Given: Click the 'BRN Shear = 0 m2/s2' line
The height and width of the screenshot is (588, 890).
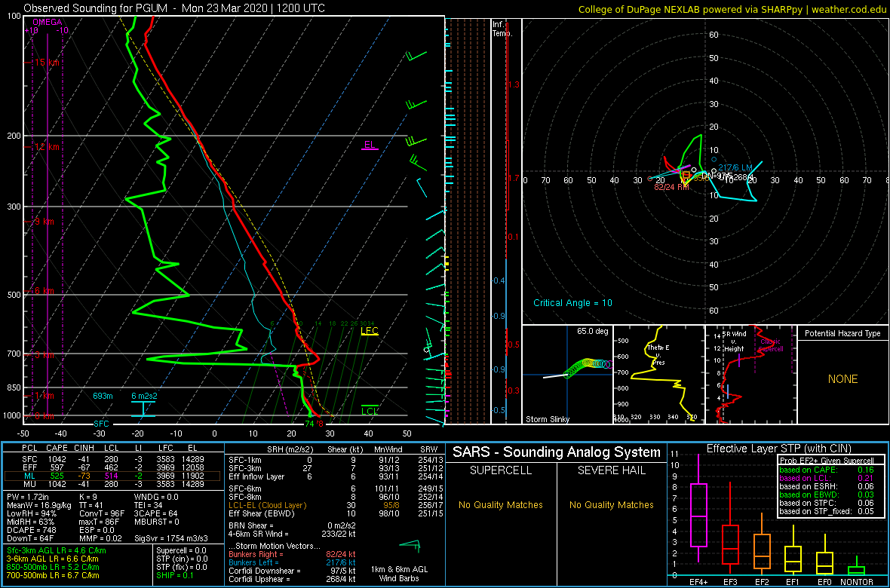Looking at the screenshot, I should (292, 525).
